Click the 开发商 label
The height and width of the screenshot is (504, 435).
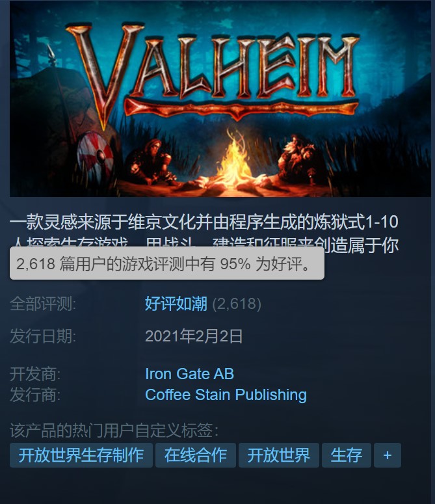[35, 374]
